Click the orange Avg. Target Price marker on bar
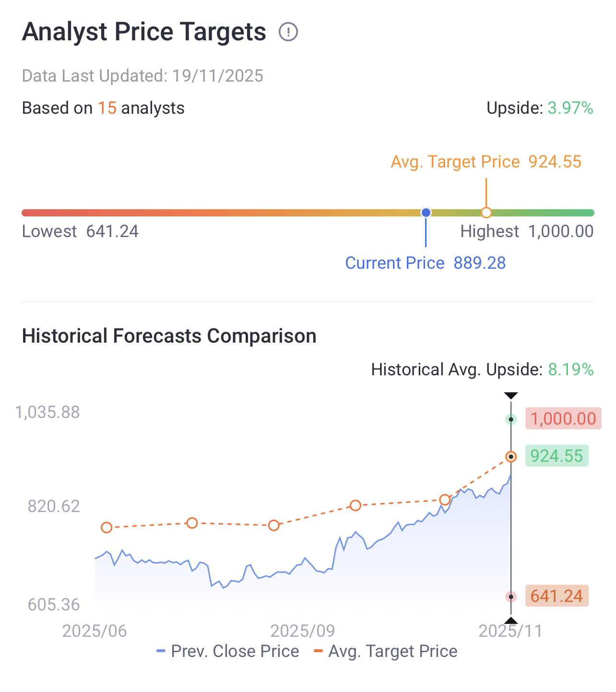This screenshot has height=692, width=616. coord(486,213)
